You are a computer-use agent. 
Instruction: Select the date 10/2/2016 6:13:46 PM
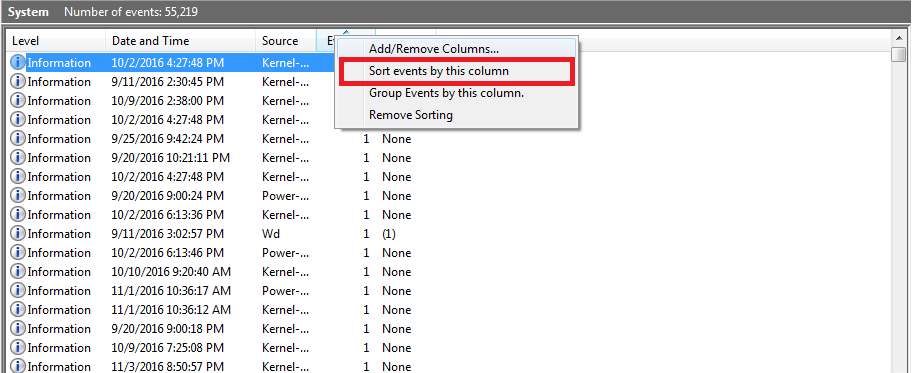(168, 253)
